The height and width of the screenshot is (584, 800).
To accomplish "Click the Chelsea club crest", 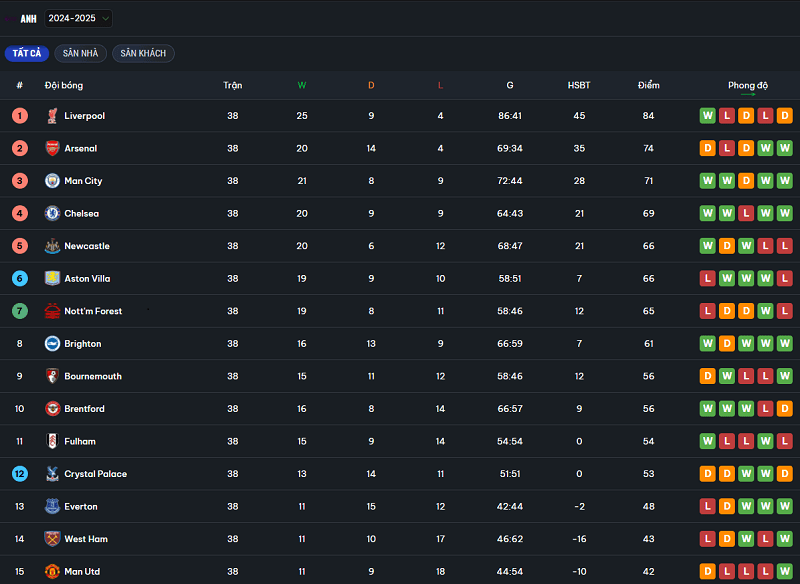I will click(x=52, y=213).
